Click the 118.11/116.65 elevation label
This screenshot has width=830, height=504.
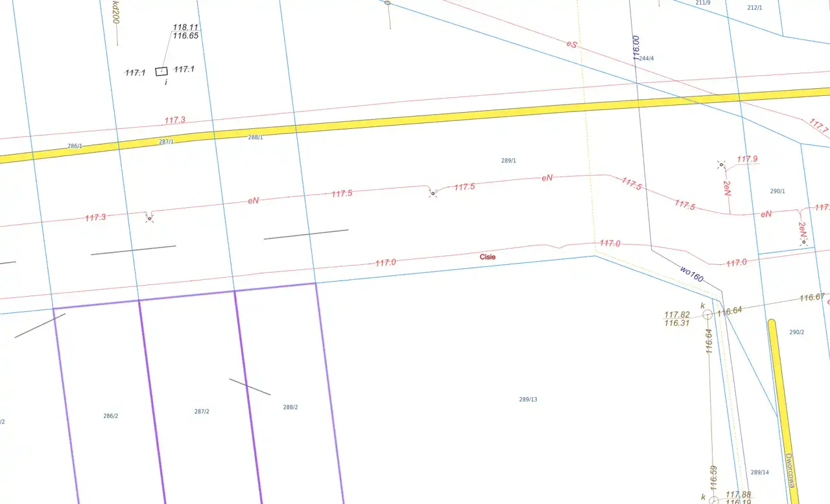185,32
